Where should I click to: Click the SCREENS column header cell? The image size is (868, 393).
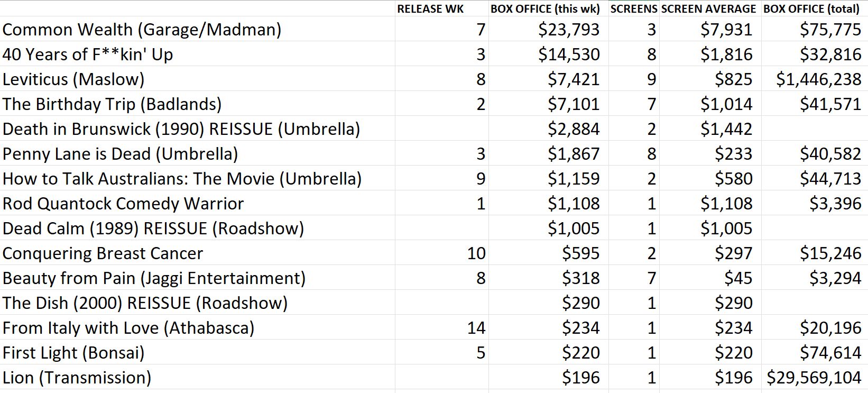pyautogui.click(x=633, y=9)
